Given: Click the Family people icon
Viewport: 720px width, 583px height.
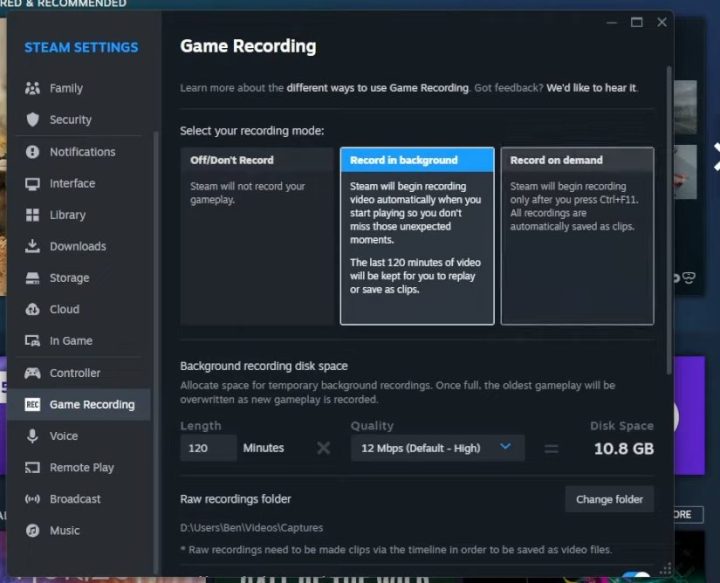Looking at the screenshot, I should point(32,88).
